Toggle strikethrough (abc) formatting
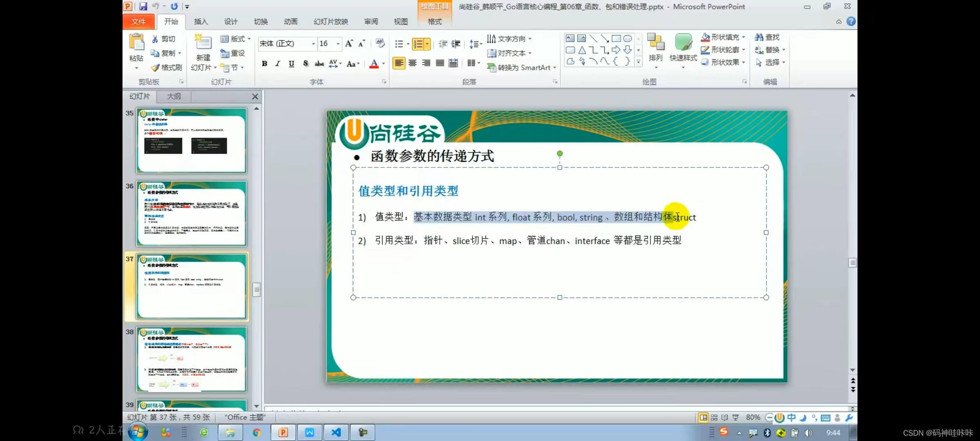This screenshot has height=441, width=980. [319, 63]
